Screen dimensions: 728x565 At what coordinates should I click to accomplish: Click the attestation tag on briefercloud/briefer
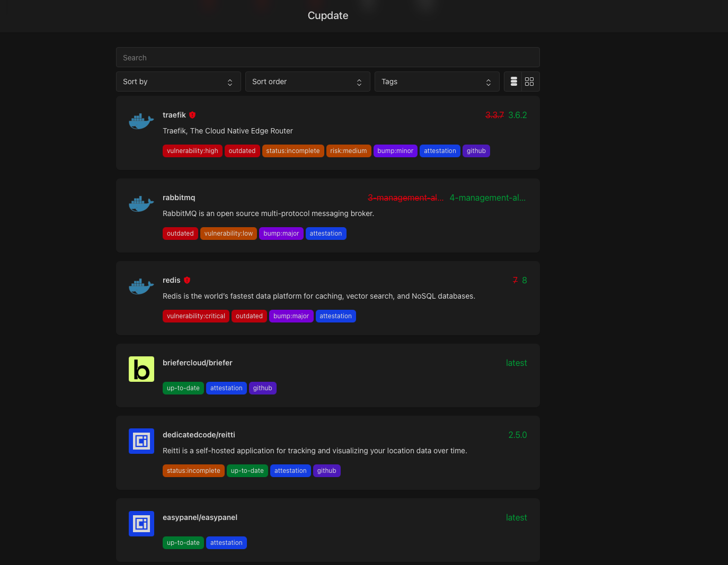[x=226, y=388]
